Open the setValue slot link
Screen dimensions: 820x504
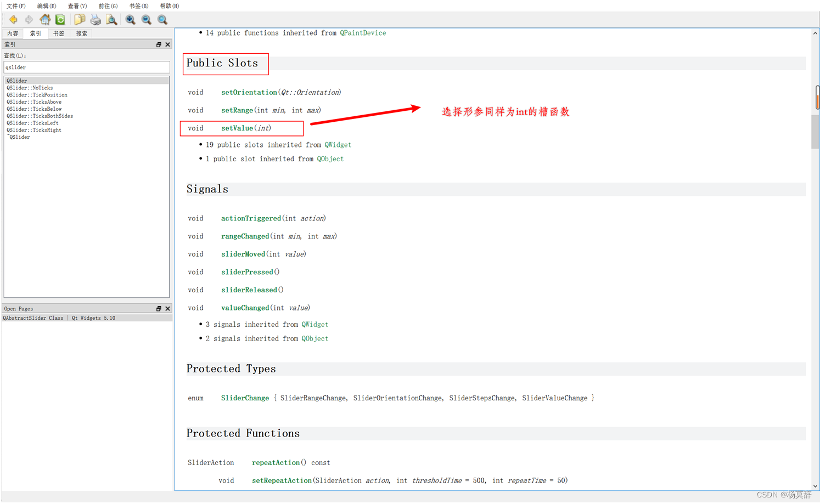[x=237, y=128]
